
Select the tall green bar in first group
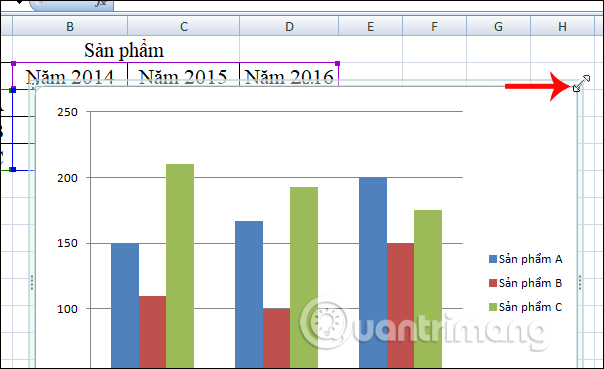coord(180,266)
